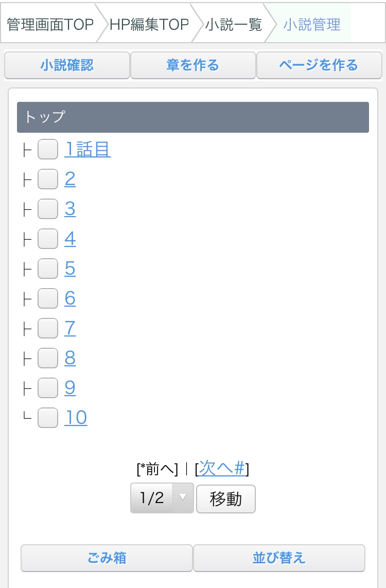
Task: Click the 小説管理 breadcrumb item
Action: tap(311, 24)
